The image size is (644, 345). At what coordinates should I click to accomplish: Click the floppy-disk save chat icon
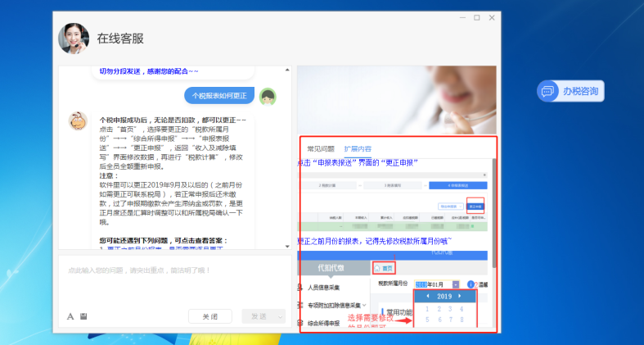pyautogui.click(x=83, y=316)
